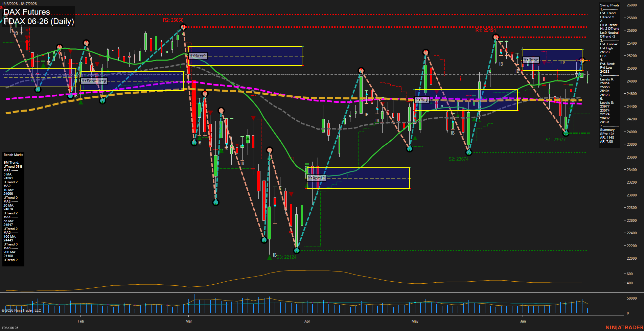Click the 22000 price axis label
The height and width of the screenshot is (331, 644).
631,258
